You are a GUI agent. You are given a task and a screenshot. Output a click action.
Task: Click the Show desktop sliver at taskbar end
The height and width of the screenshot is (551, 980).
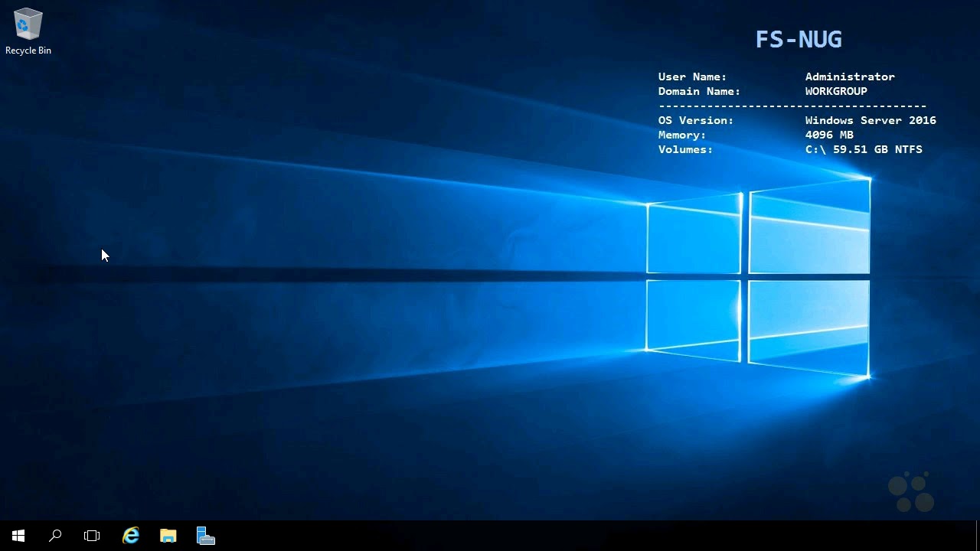(978, 536)
